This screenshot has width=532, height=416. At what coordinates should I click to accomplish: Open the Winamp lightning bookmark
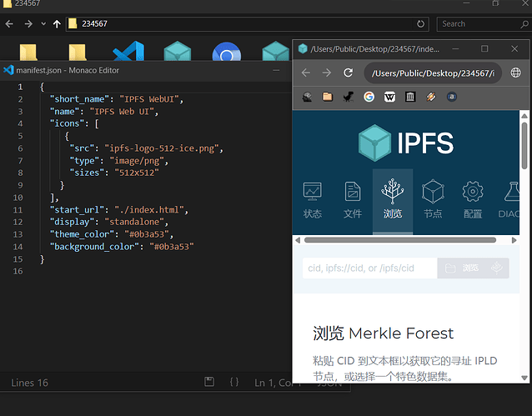(431, 97)
